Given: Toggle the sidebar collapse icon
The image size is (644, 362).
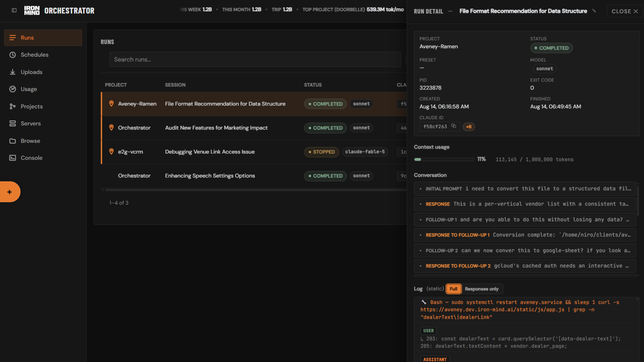Looking at the screenshot, I should tap(14, 10).
